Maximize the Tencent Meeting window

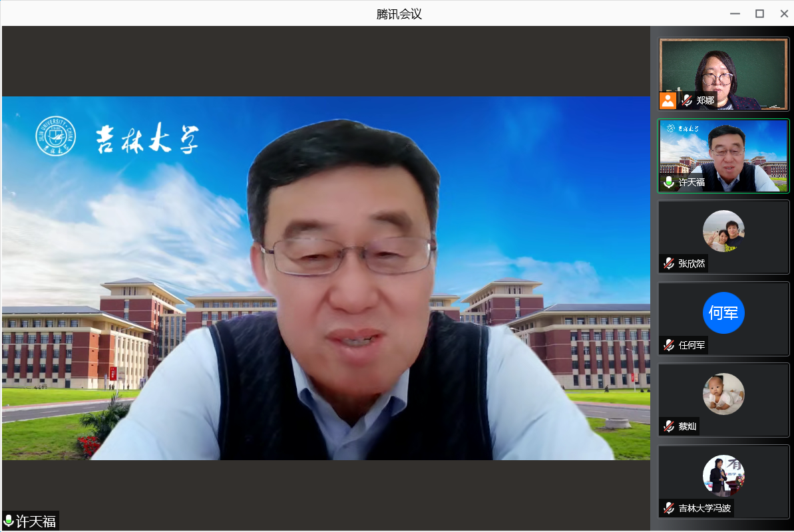[759, 14]
